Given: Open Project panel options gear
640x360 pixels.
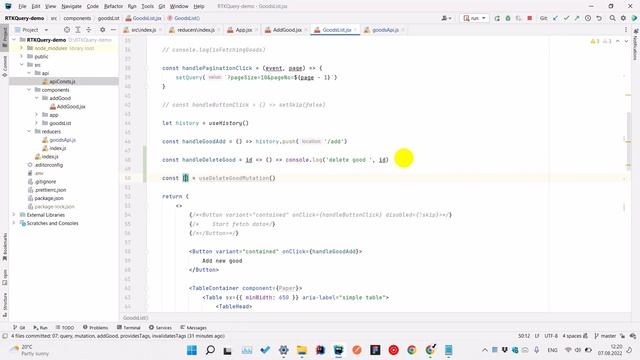Looking at the screenshot, I should point(102,30).
